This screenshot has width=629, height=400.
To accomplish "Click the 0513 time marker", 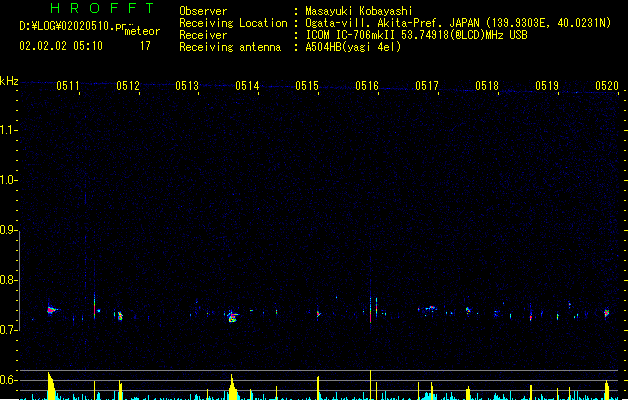I will pyautogui.click(x=187, y=85).
